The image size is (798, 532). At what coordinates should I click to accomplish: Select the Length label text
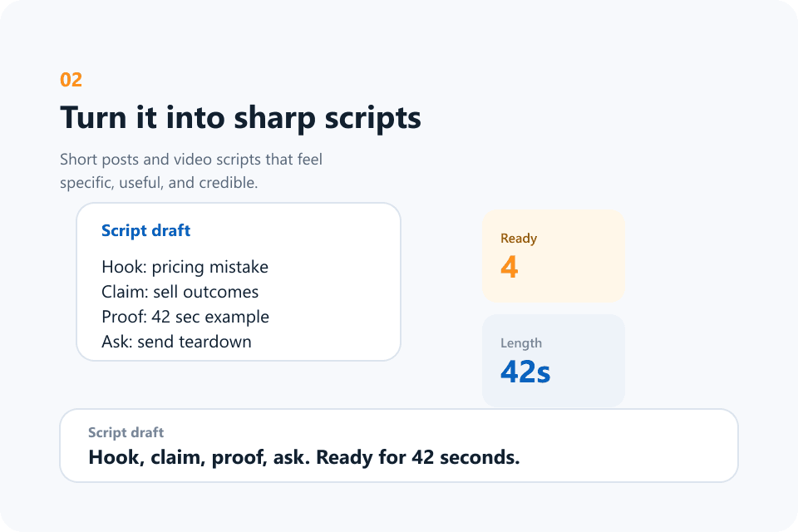521,343
